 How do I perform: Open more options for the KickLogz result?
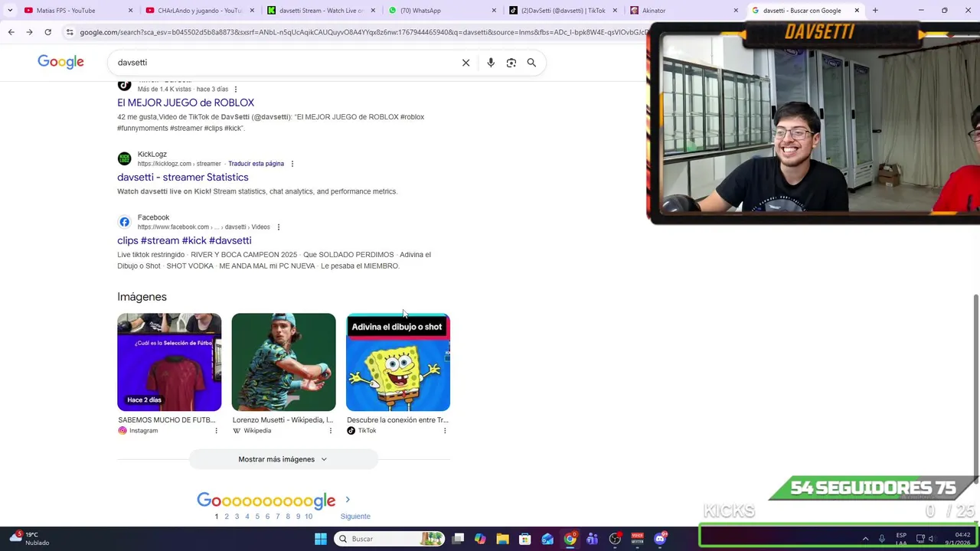[292, 164]
